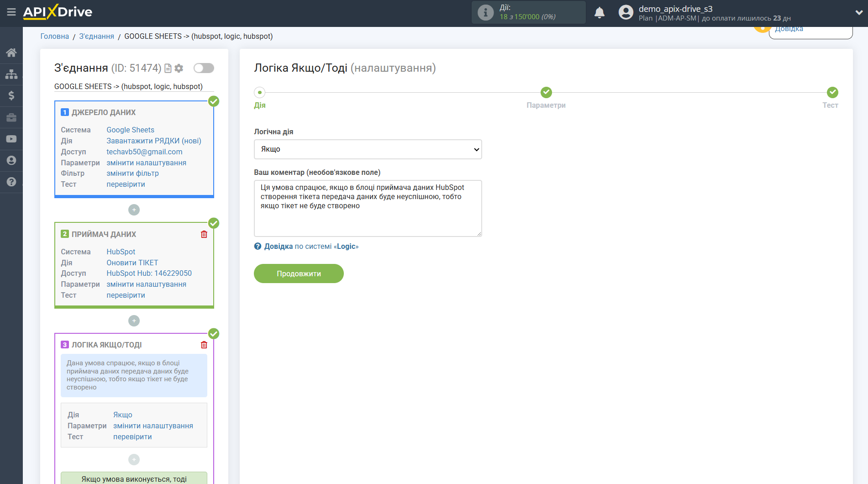868x484 pixels.
Task: Add a block after the data source
Action: pos(134,210)
